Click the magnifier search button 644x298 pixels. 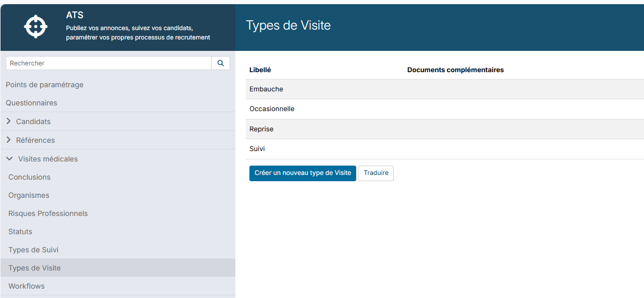click(x=220, y=63)
